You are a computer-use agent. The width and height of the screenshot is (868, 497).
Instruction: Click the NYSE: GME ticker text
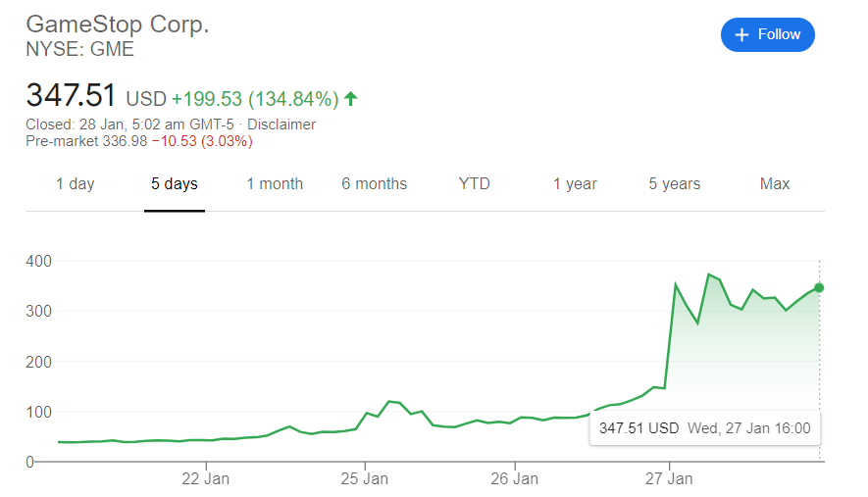click(x=79, y=49)
